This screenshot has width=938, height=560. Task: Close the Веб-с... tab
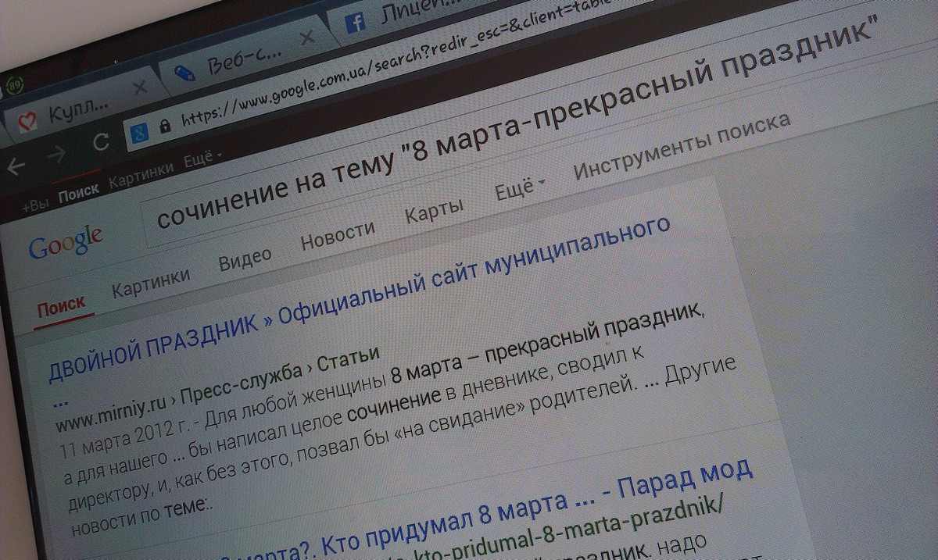pyautogui.click(x=308, y=38)
